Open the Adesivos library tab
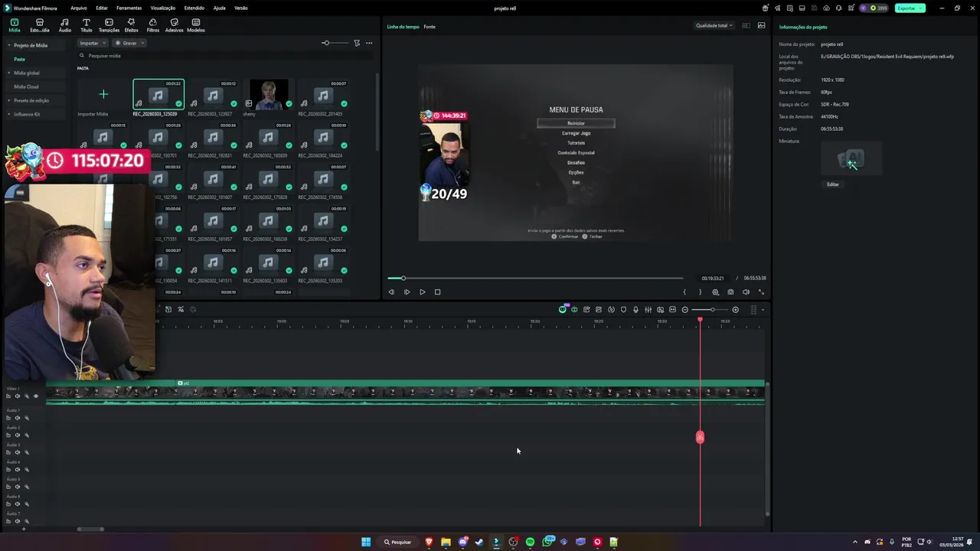The image size is (980, 551). (x=174, y=25)
